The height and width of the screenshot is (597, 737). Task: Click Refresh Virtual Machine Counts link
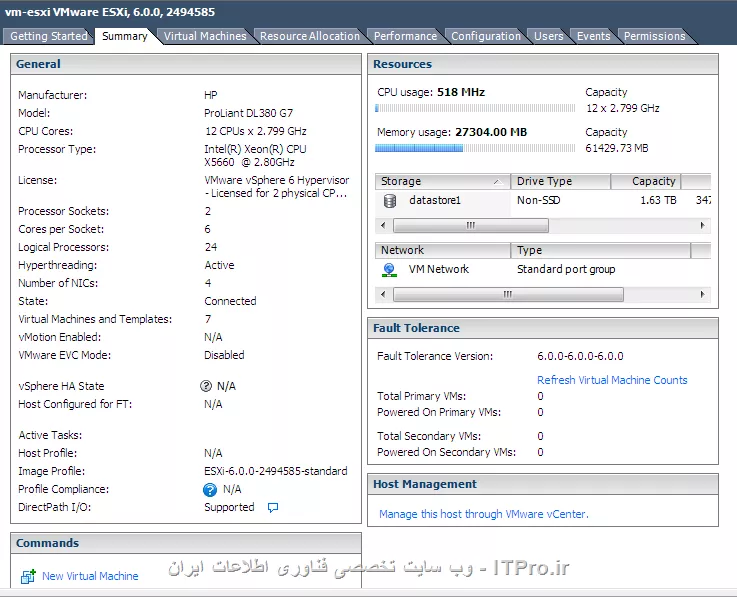coord(612,380)
